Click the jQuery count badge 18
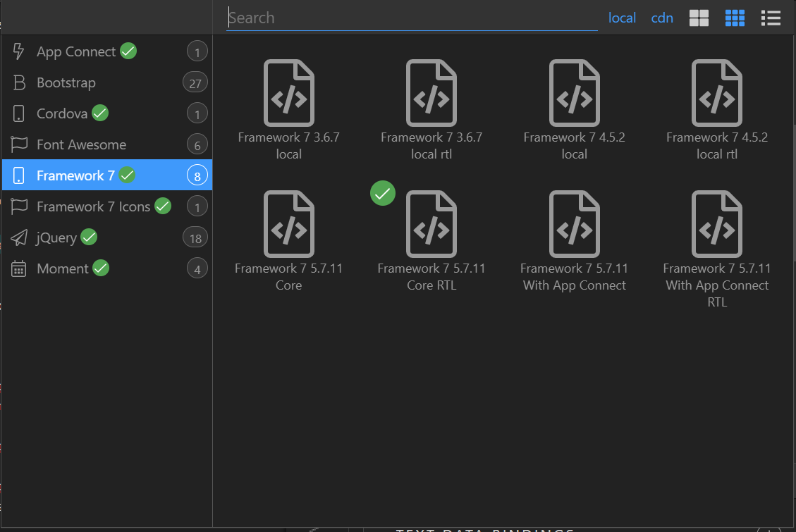 point(195,238)
